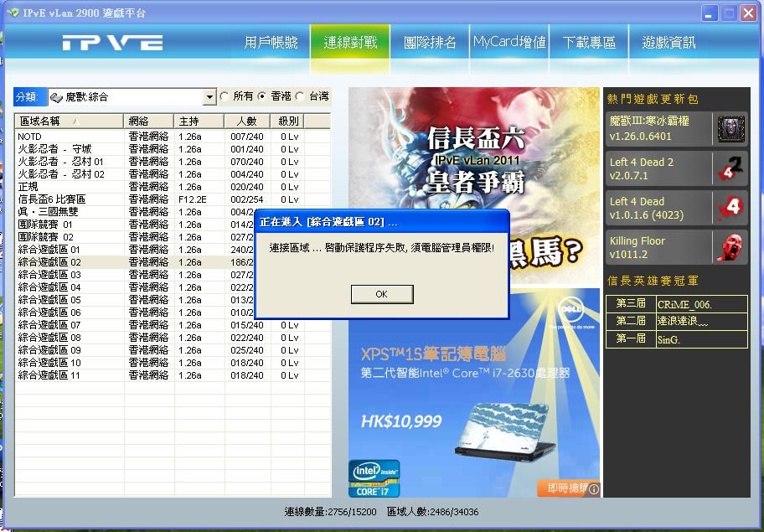Viewport: 764px width, 532px height.
Task: Expand the 分類 category dropdown
Action: (x=209, y=97)
